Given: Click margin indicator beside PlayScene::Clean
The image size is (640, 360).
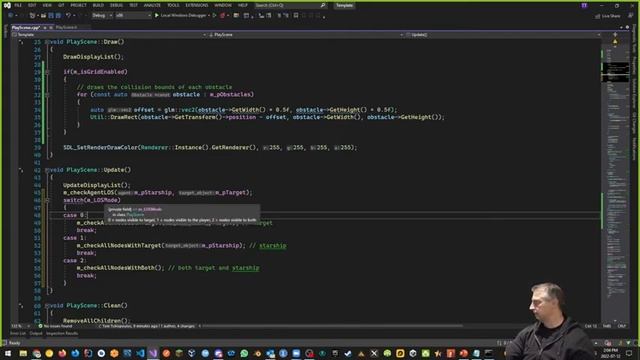Looking at the screenshot, I should [21, 306].
